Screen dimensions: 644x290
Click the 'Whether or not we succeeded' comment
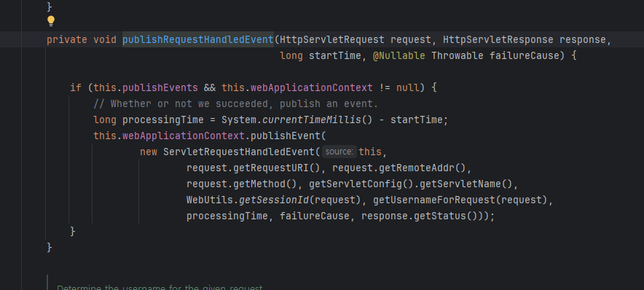(236, 104)
